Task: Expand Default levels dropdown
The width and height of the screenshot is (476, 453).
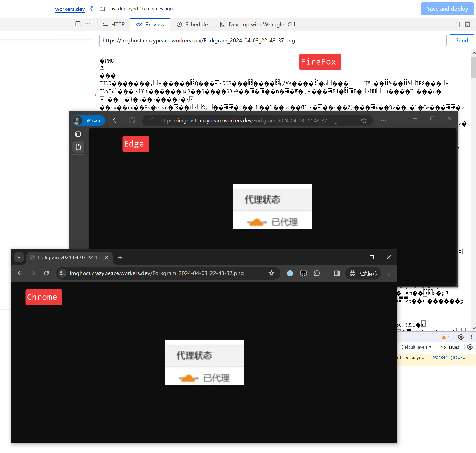Action: [x=416, y=347]
